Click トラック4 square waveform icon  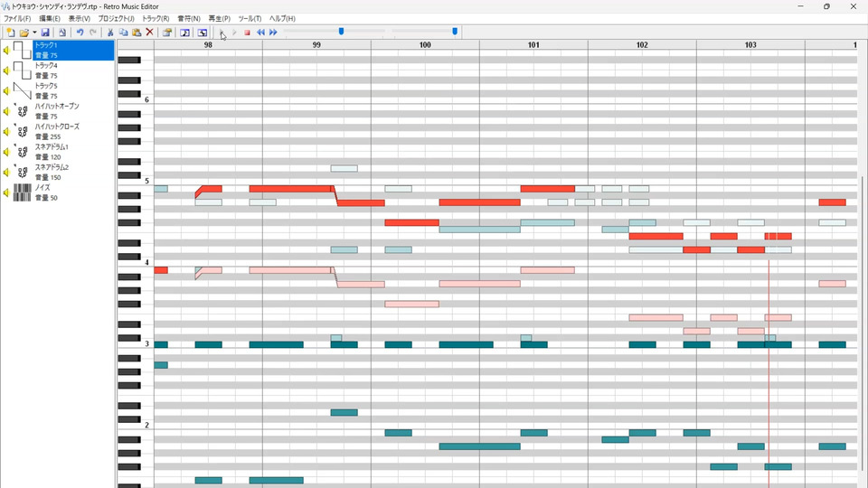22,70
